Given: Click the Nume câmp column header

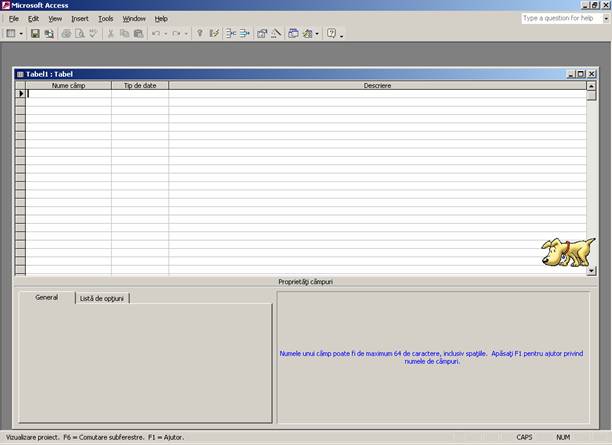Looking at the screenshot, I should (68, 86).
